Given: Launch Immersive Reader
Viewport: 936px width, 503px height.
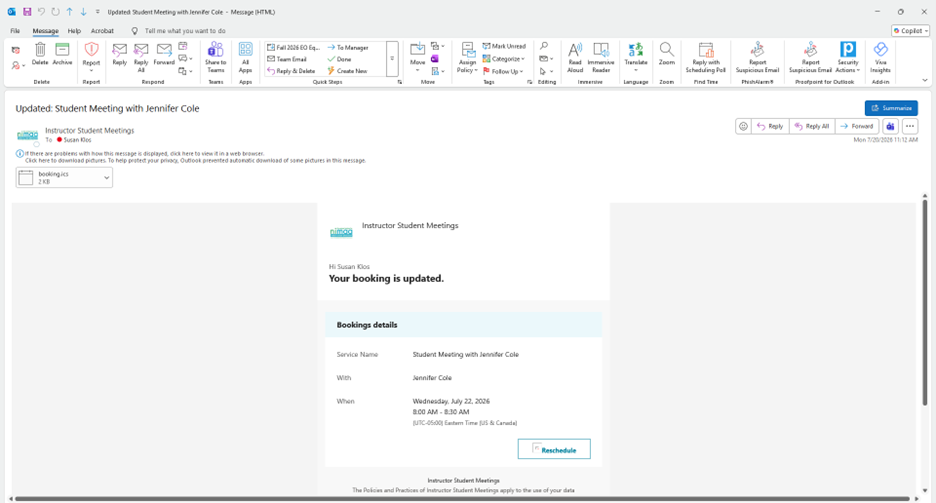Looking at the screenshot, I should [601, 57].
